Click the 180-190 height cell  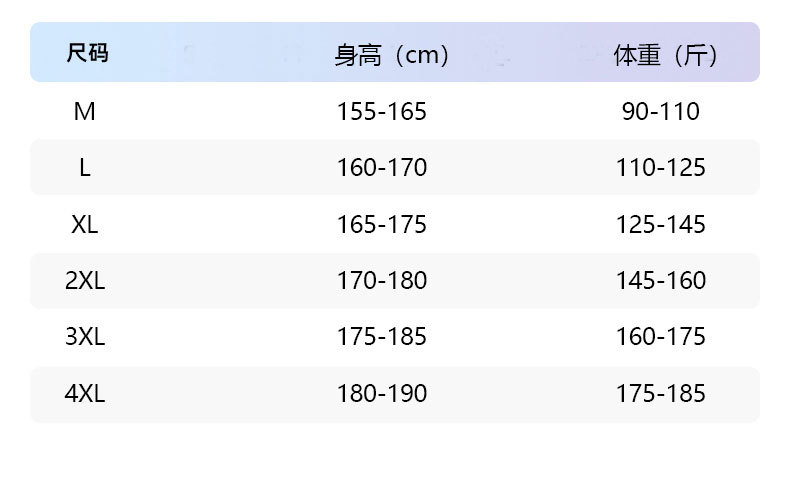(381, 394)
